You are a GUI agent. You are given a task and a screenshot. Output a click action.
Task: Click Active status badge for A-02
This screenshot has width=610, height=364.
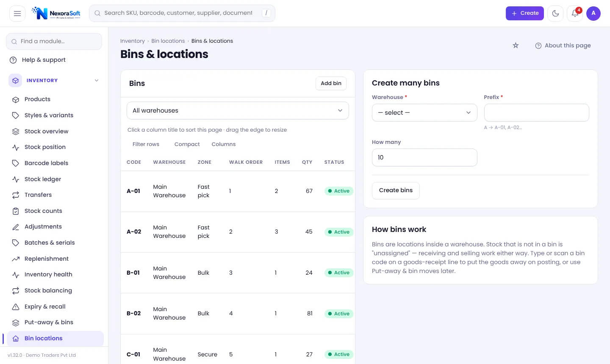339,232
